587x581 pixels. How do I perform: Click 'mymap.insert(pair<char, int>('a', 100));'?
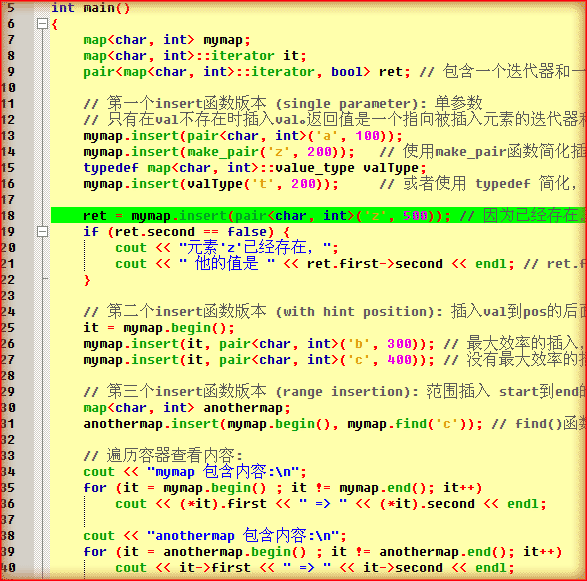243,136
